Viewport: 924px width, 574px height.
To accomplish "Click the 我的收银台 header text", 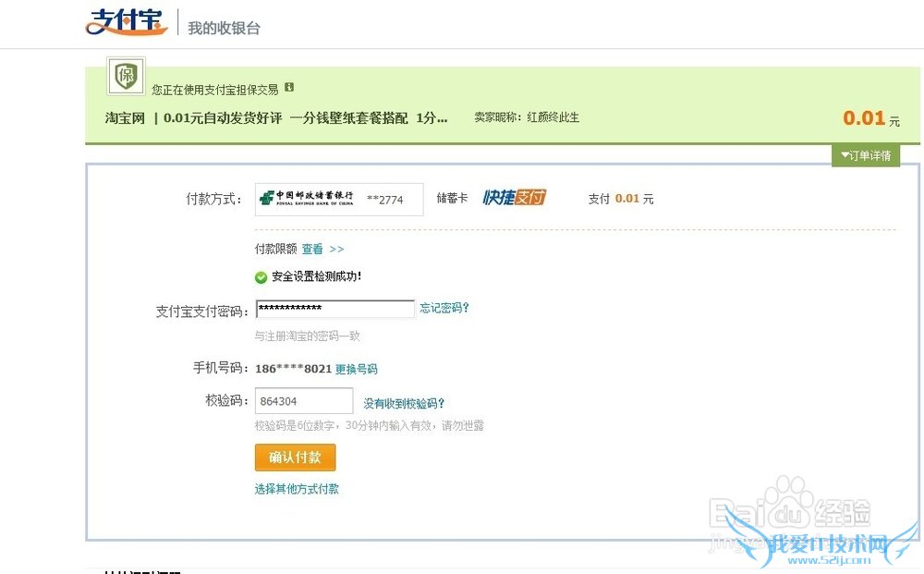I will (224, 28).
